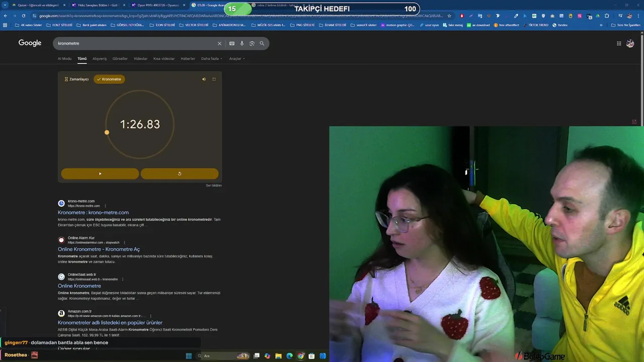Viewport: 644px width, 362px height.
Task: Start the stopwatch with the play button
Action: pyautogui.click(x=100, y=173)
